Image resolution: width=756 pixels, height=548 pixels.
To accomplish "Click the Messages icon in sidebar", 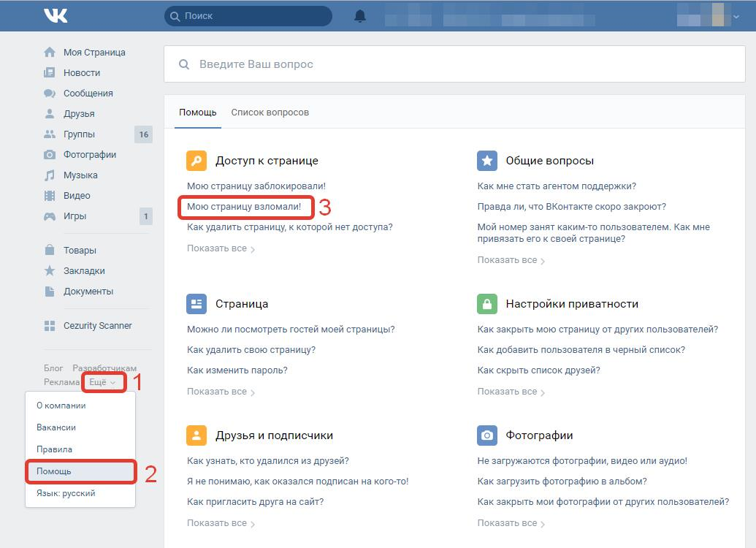I will click(x=50, y=94).
